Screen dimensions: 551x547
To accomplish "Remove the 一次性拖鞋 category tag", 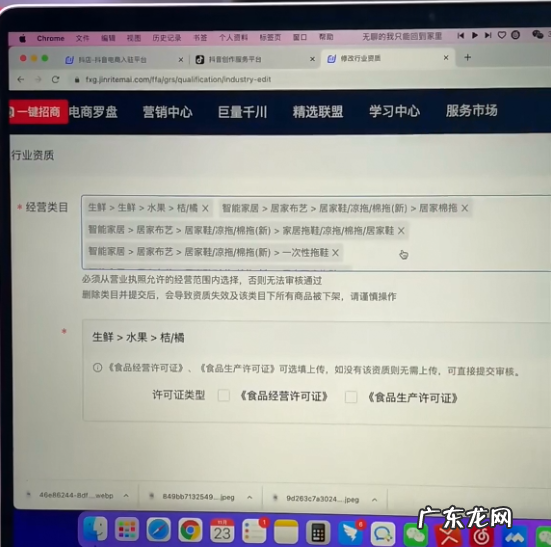I will click(335, 253).
